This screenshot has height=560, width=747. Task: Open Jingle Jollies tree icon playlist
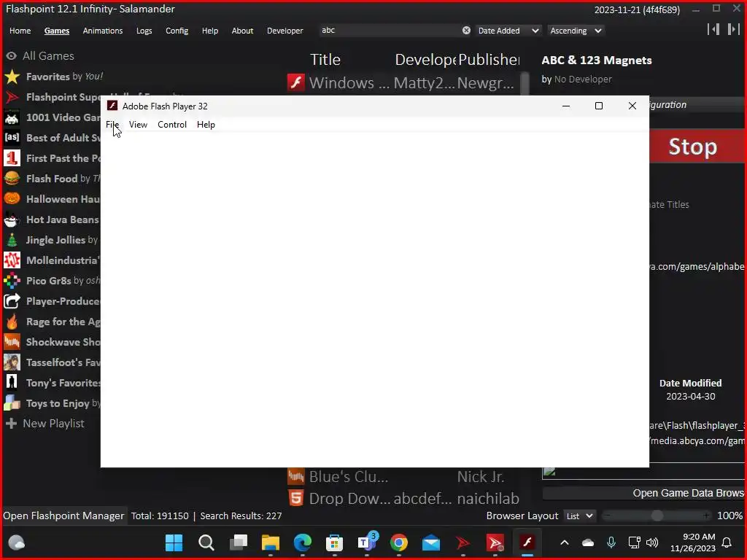pos(12,240)
